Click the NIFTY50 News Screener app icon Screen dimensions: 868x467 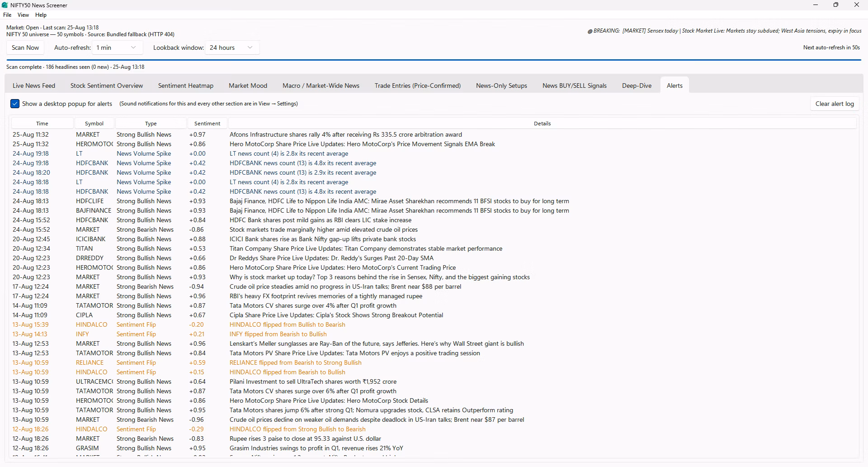pos(5,5)
